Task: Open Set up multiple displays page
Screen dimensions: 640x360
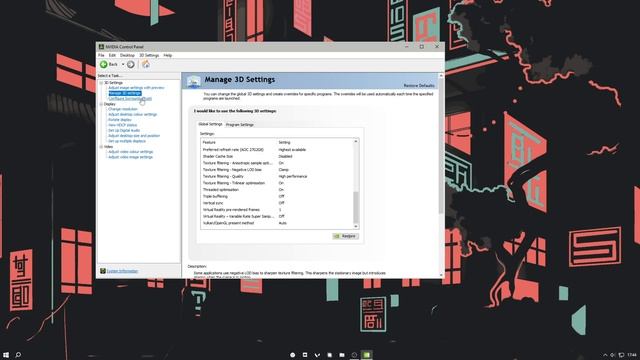Action: click(127, 141)
